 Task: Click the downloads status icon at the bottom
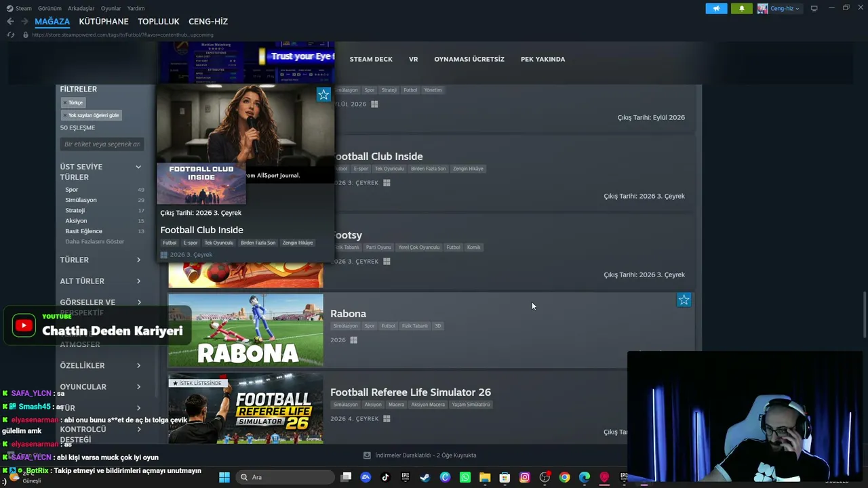(x=367, y=455)
